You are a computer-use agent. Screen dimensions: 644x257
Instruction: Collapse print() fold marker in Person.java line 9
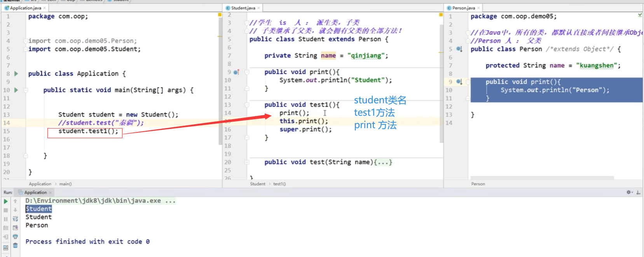468,82
